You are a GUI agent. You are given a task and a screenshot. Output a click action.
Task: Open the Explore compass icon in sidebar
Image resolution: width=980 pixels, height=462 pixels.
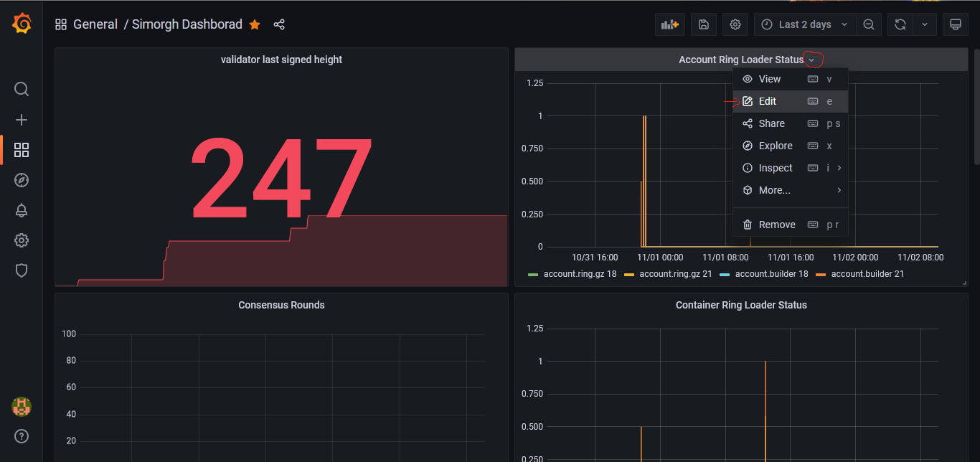[22, 180]
